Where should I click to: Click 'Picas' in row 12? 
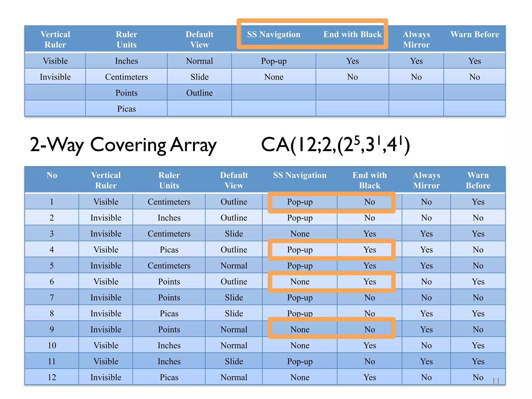tap(169, 377)
